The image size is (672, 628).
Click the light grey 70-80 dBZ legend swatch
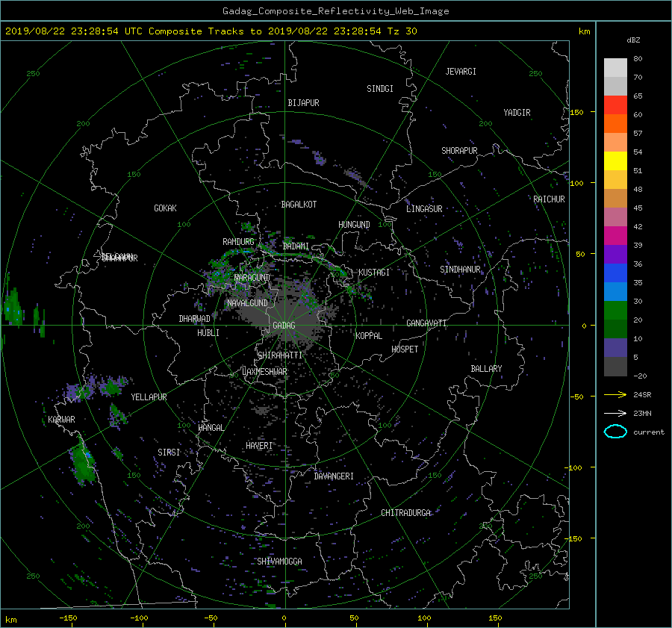pyautogui.click(x=615, y=68)
